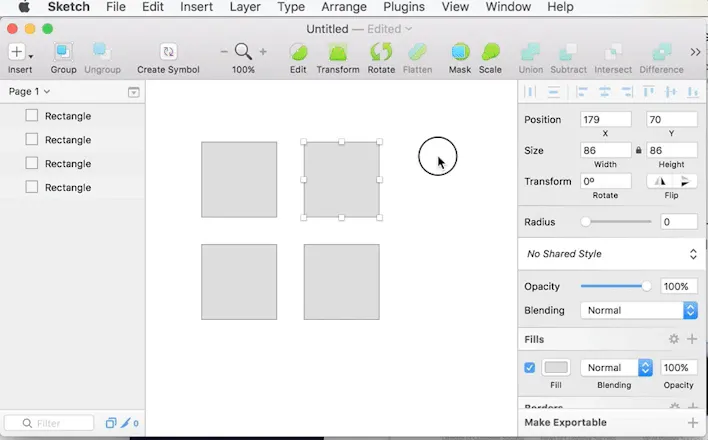Align layers to horizontal center

(605, 92)
